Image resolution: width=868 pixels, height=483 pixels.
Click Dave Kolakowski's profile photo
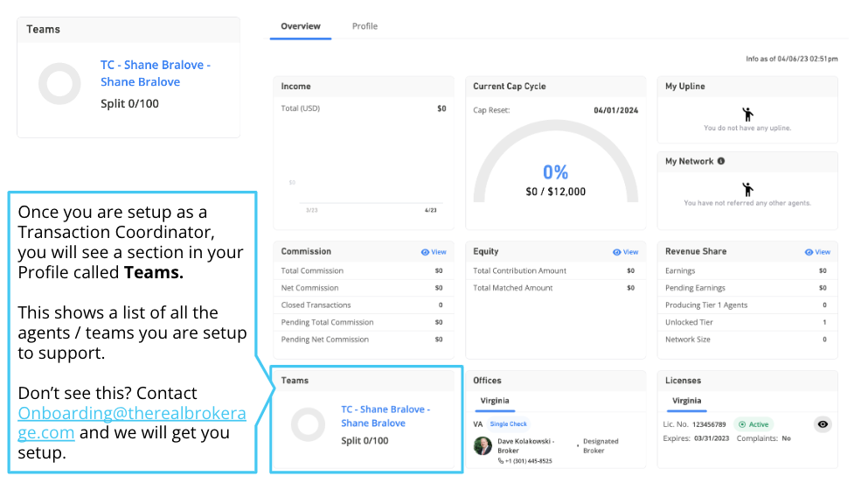tap(483, 445)
